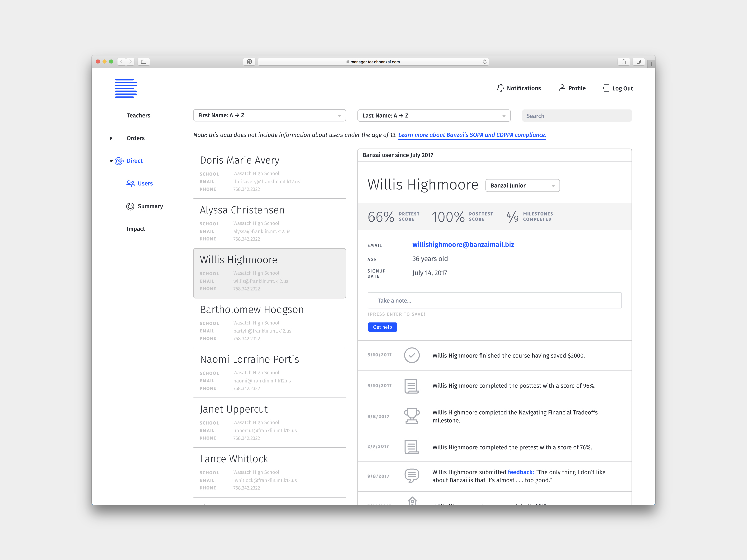
Task: Select Janet Uppercut user card
Action: pos(269,423)
